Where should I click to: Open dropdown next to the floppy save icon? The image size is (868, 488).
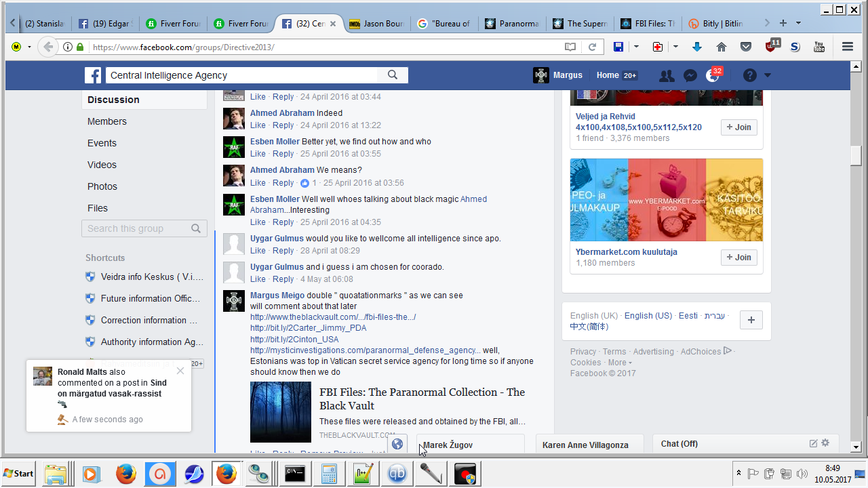(x=636, y=47)
